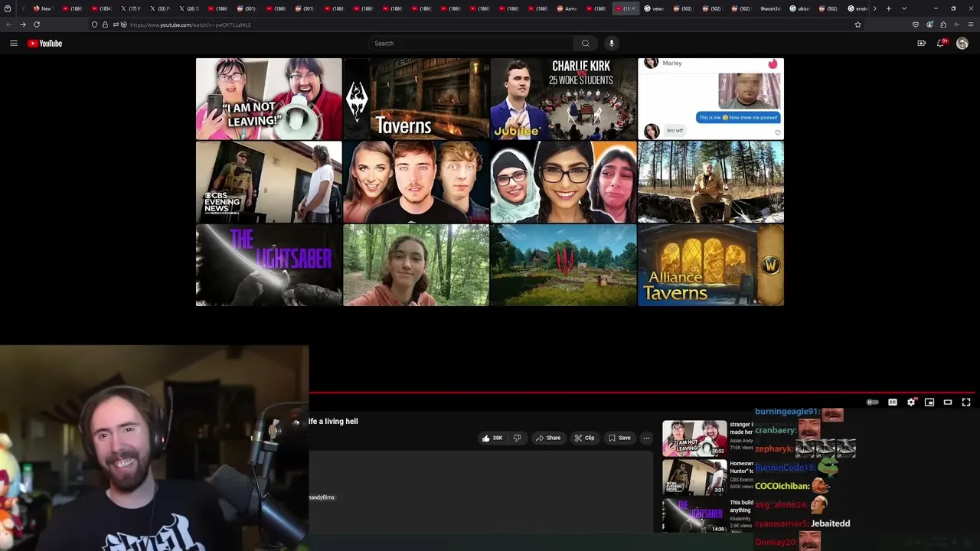Click chat username burningeagle91
The height and width of the screenshot is (551, 980).
click(787, 412)
